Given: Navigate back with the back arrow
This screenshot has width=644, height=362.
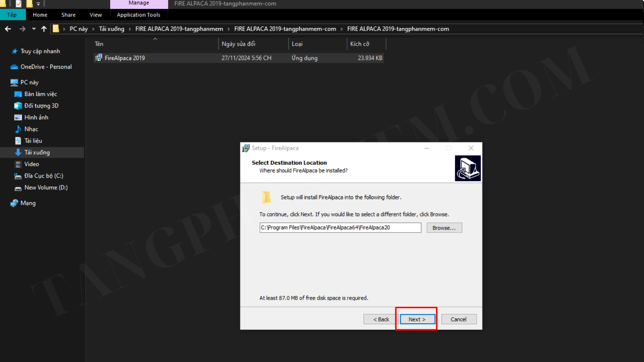Looking at the screenshot, I should 8,29.
